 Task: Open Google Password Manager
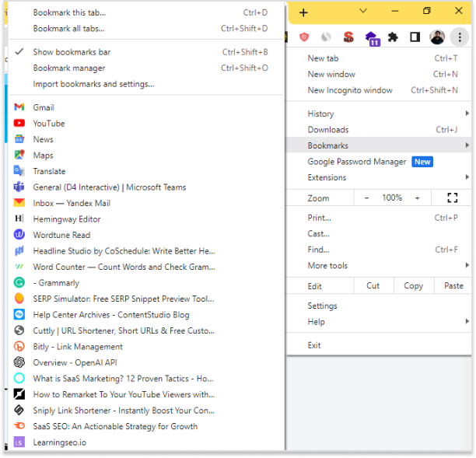[x=379, y=162]
